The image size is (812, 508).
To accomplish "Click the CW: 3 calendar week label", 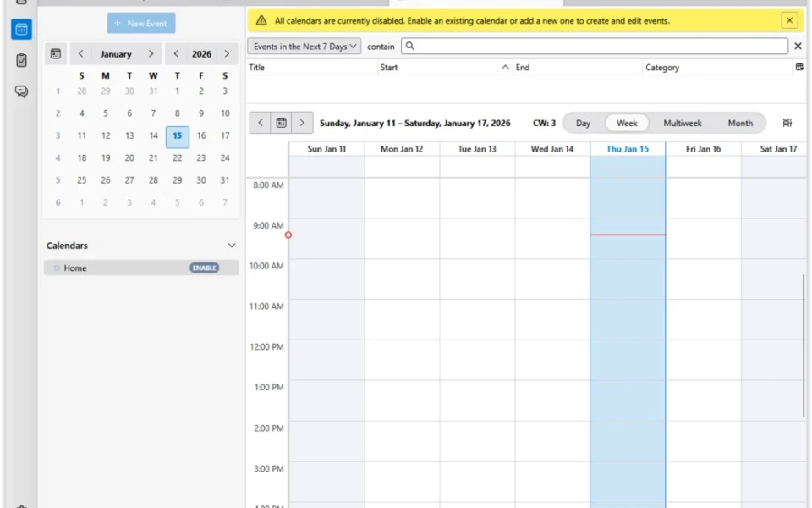I will [544, 124].
